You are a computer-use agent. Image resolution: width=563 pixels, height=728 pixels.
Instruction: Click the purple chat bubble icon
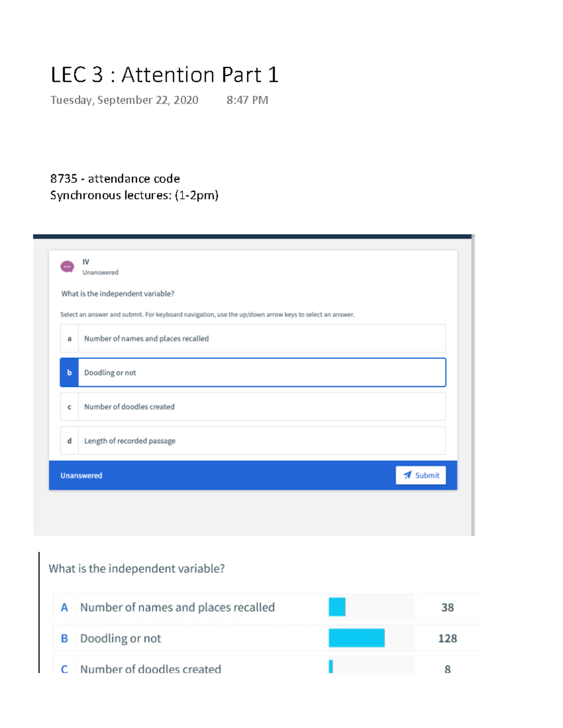coord(67,267)
